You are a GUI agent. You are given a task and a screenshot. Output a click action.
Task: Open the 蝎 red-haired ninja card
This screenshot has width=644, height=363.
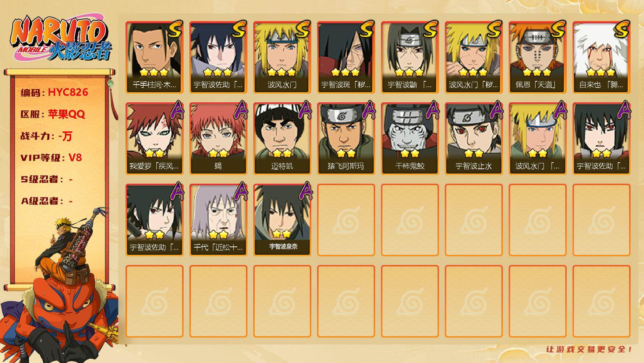click(x=218, y=139)
